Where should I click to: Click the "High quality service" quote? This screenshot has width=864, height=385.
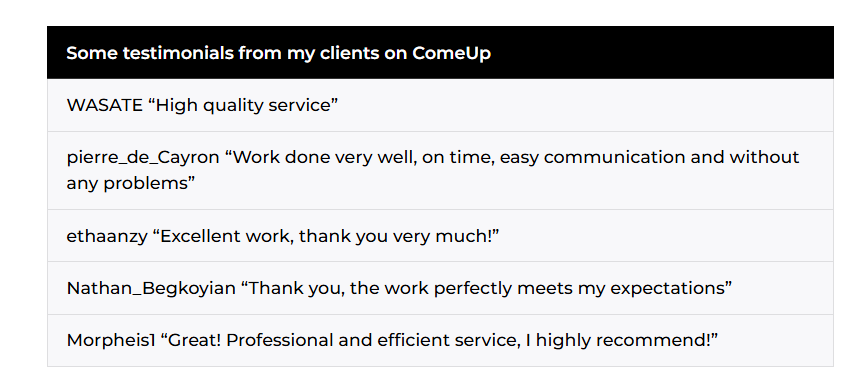tap(243, 105)
